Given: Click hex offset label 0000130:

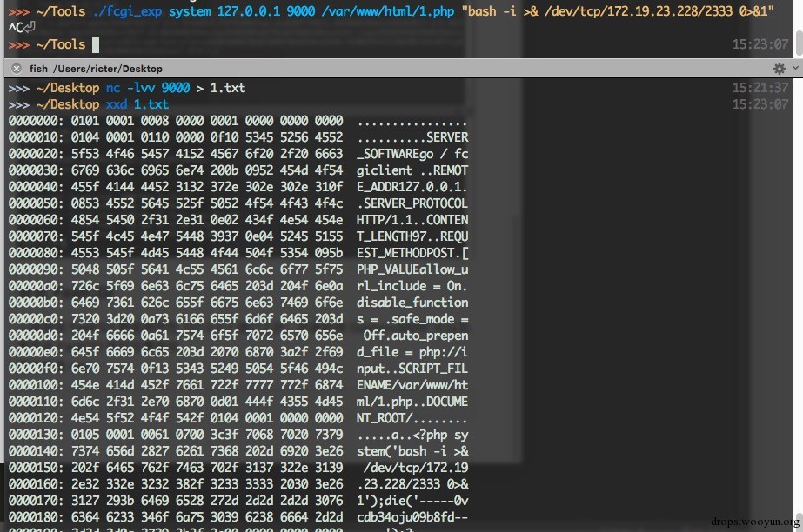Looking at the screenshot, I should (36, 435).
